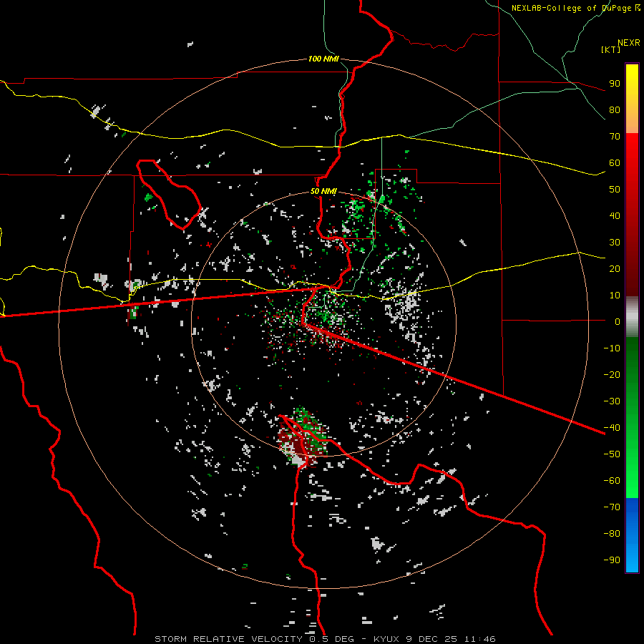
Task: Select the 40 value on velocity scale
Action: coord(615,215)
